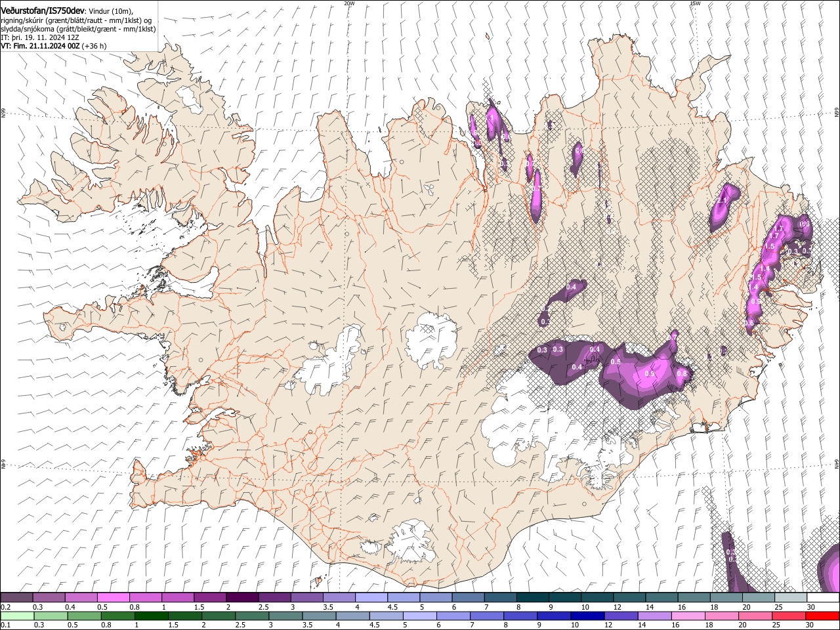Select upper legend swatch between 25 and 30

tap(791, 598)
